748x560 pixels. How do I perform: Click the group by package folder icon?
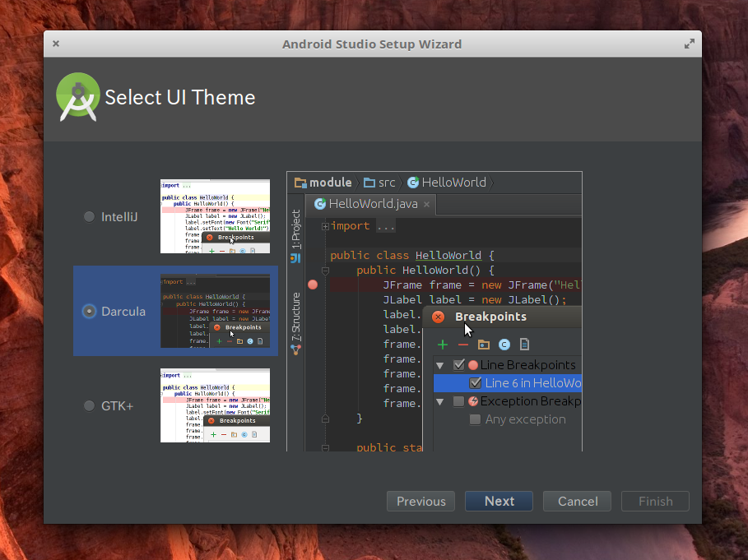click(x=484, y=345)
